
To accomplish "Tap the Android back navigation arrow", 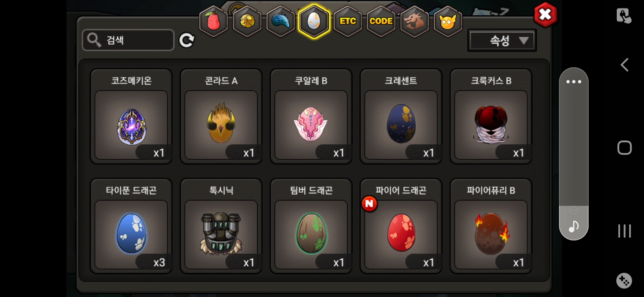I will tap(625, 65).
